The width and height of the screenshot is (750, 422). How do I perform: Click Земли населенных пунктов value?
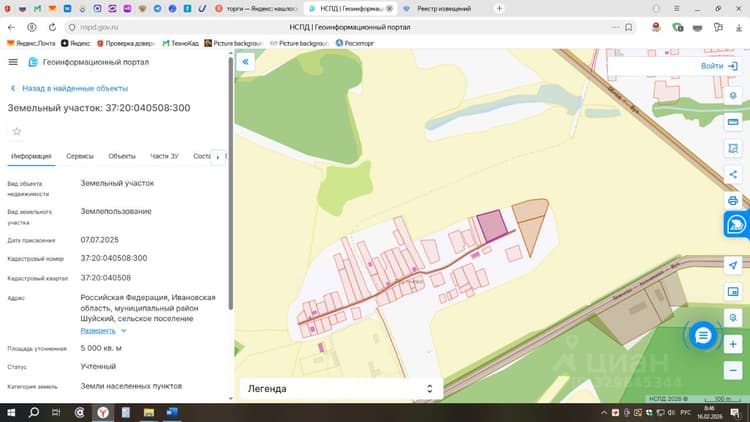[x=131, y=386]
